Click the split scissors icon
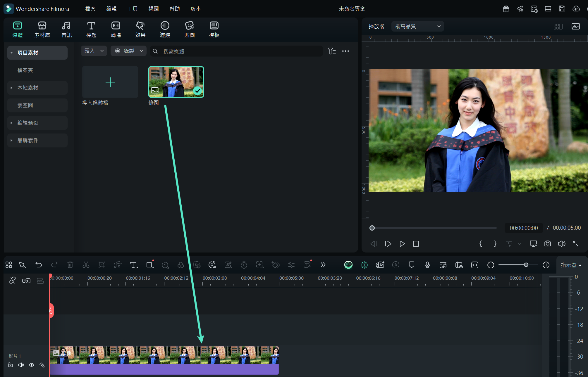The height and width of the screenshot is (377, 588). pos(86,265)
